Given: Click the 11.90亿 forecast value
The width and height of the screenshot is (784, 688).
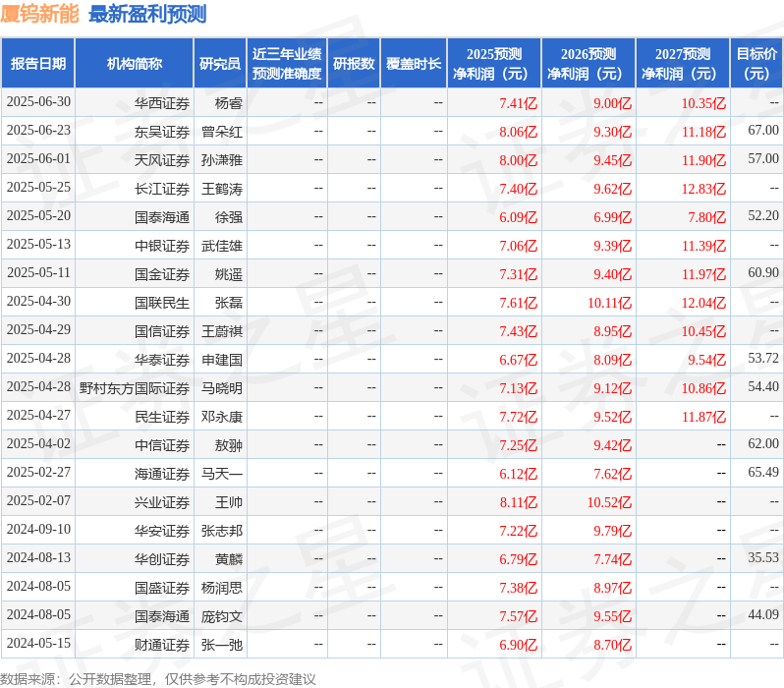Looking at the screenshot, I should tap(703, 160).
